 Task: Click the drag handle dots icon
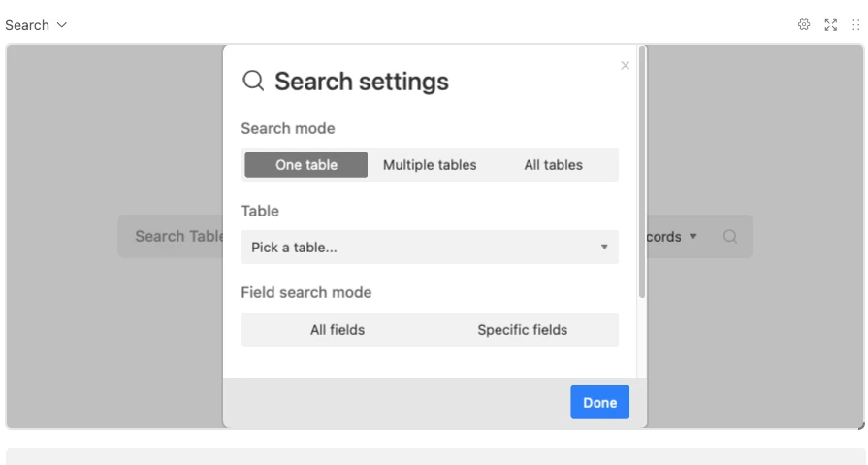pos(855,25)
